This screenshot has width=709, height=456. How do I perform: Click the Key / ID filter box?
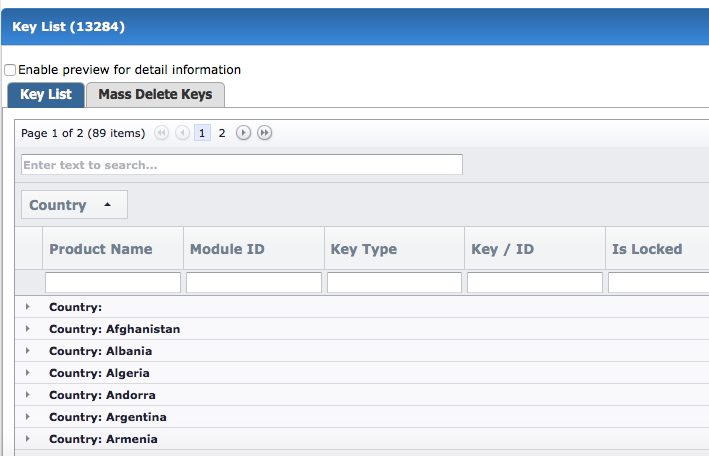(x=535, y=282)
